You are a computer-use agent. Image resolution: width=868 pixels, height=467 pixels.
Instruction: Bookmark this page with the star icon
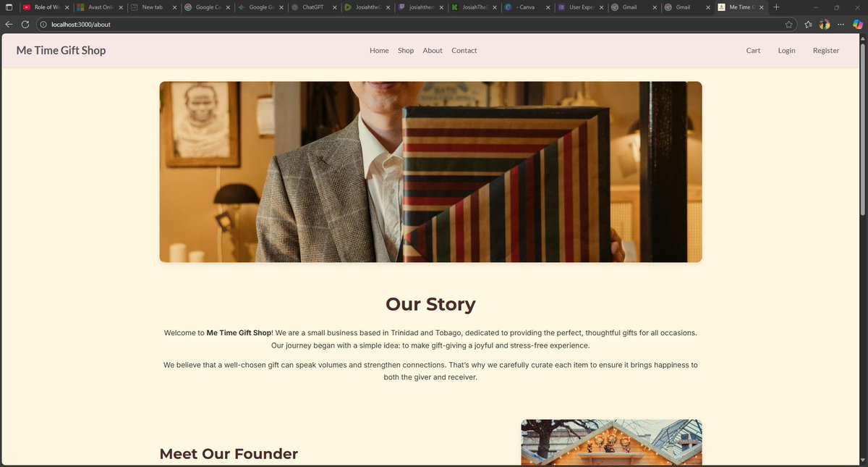(x=788, y=24)
